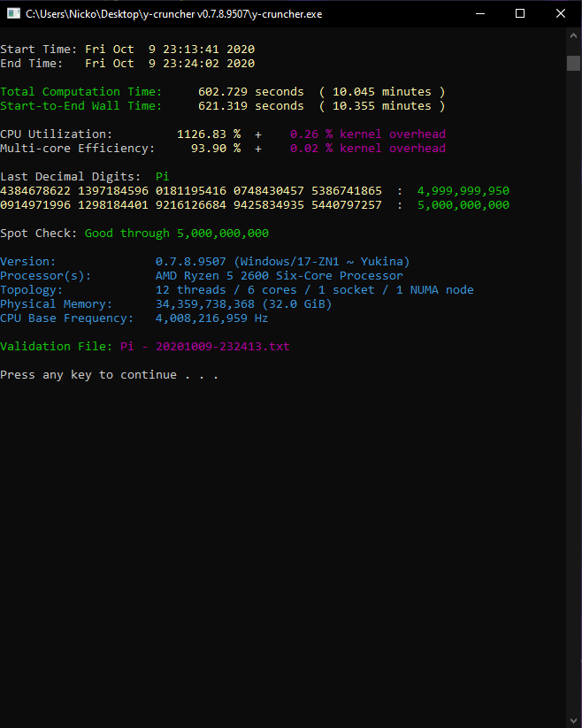Click 'Spot Check:' label
This screenshot has width=582, height=728.
point(39,234)
